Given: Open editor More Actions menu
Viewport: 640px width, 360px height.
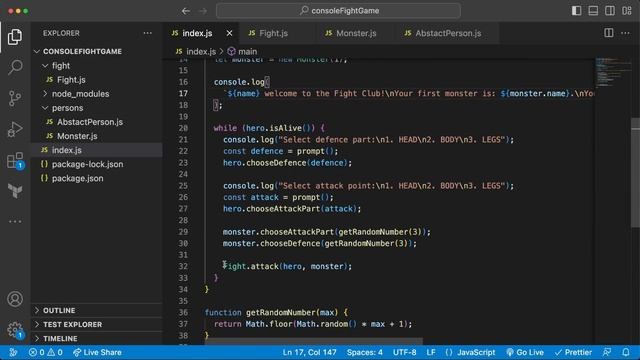Looking at the screenshot, I should pyautogui.click(x=625, y=33).
